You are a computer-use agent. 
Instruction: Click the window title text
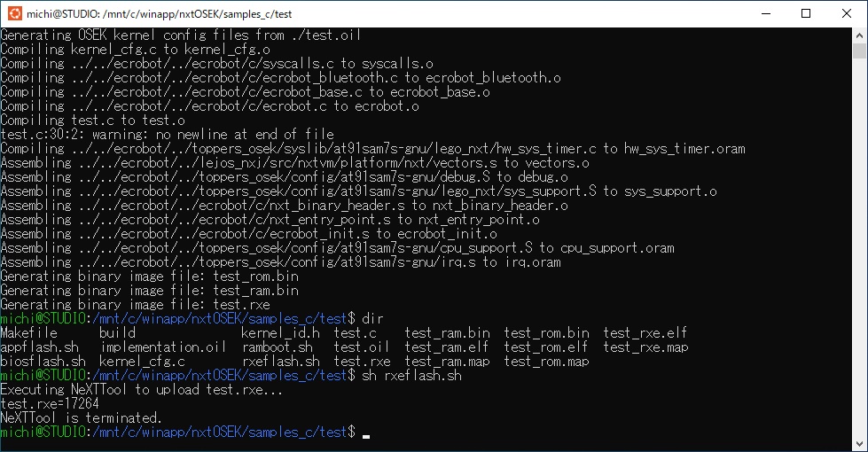[x=160, y=14]
